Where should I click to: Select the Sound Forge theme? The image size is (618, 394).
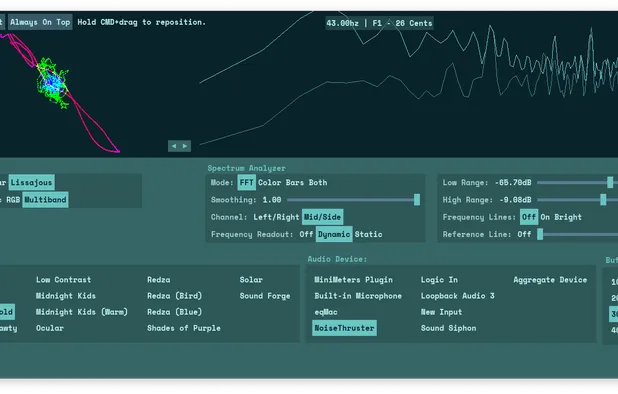tap(265, 296)
